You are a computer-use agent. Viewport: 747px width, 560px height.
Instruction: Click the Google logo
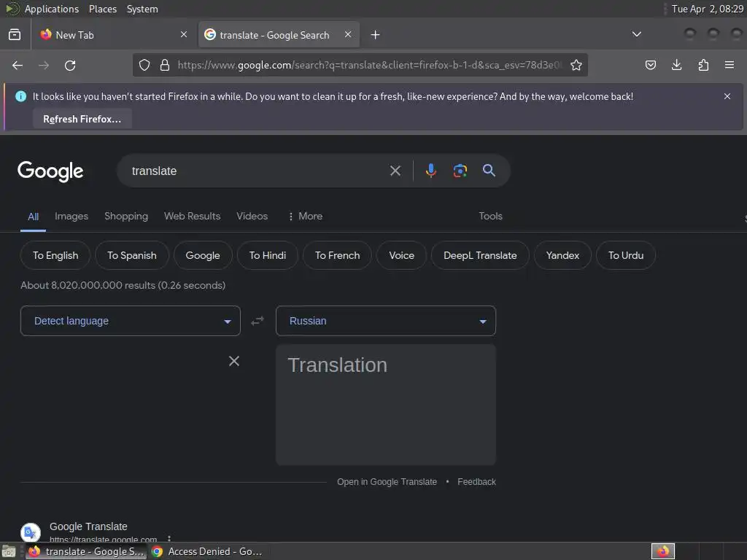click(x=50, y=171)
